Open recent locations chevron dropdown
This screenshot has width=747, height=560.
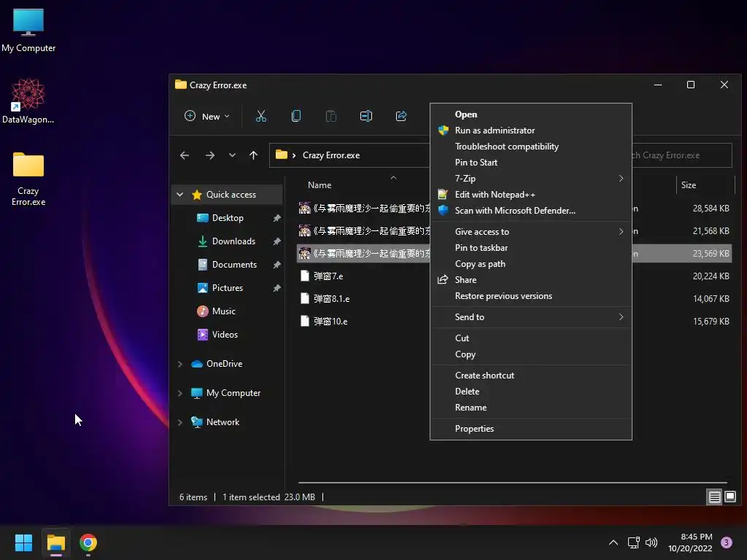point(232,155)
